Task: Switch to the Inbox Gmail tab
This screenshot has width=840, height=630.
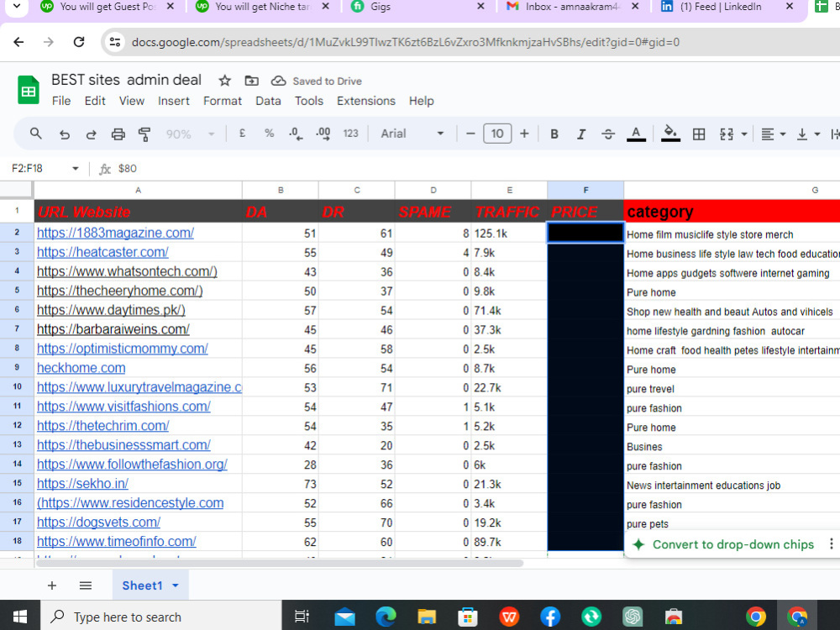Action: pos(570,7)
